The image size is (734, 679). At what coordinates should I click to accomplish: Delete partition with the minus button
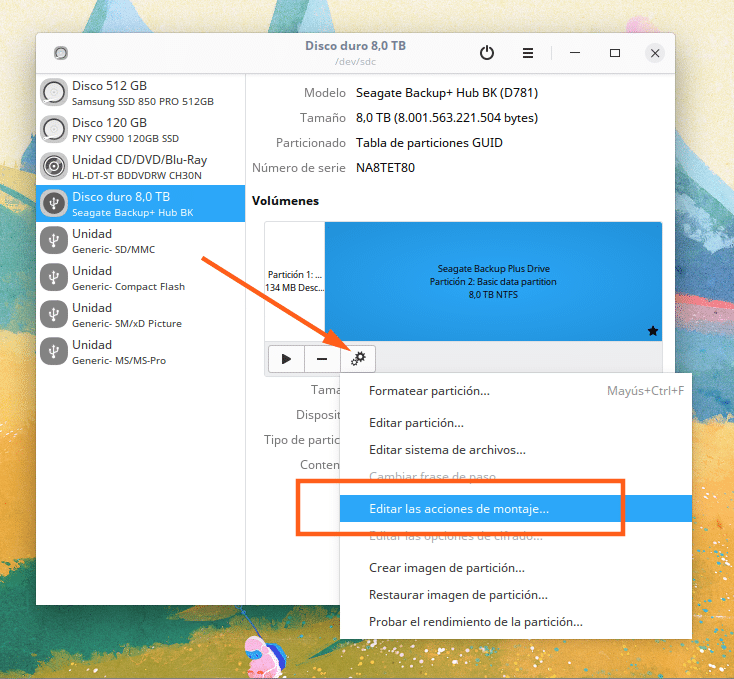tap(322, 359)
